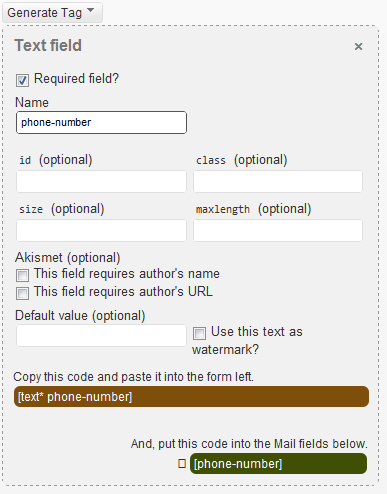Viewport: 387px width, 494px height.
Task: Close the Text field panel
Action: 358,46
